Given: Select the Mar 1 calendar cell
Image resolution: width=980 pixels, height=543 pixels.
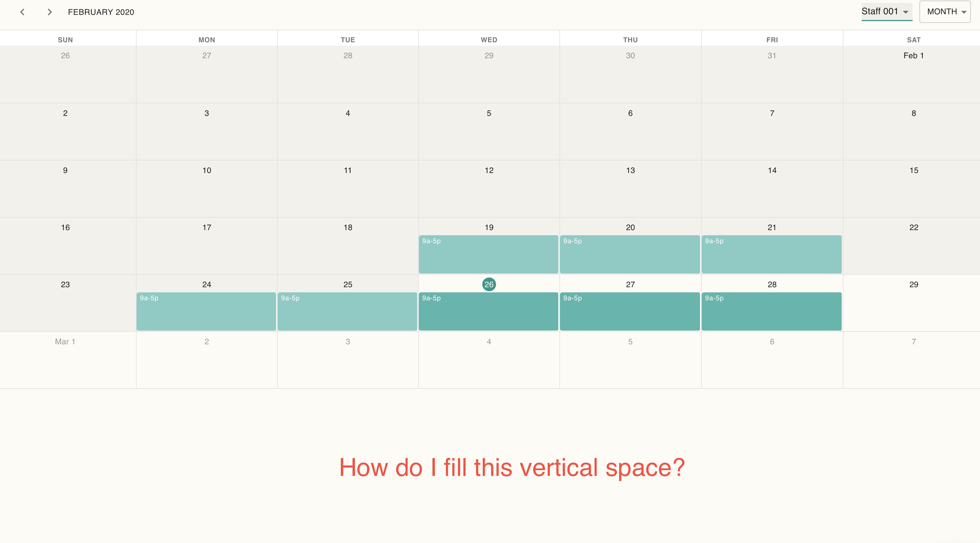Looking at the screenshot, I should [65, 360].
